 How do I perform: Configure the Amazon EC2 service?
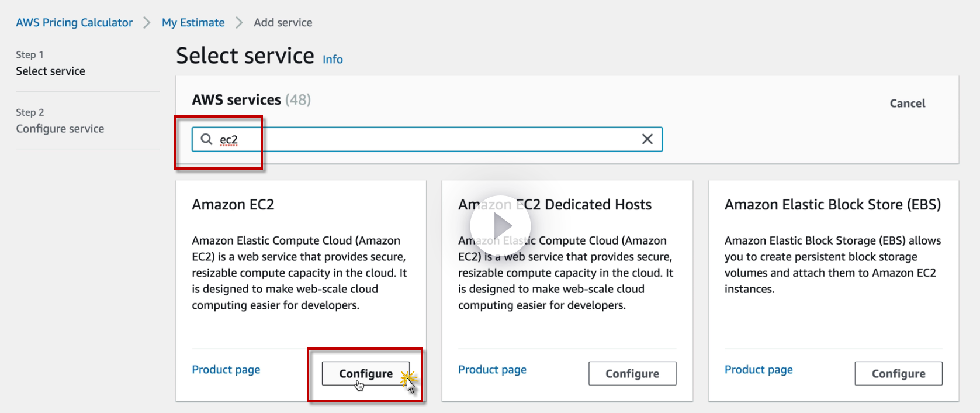(366, 374)
